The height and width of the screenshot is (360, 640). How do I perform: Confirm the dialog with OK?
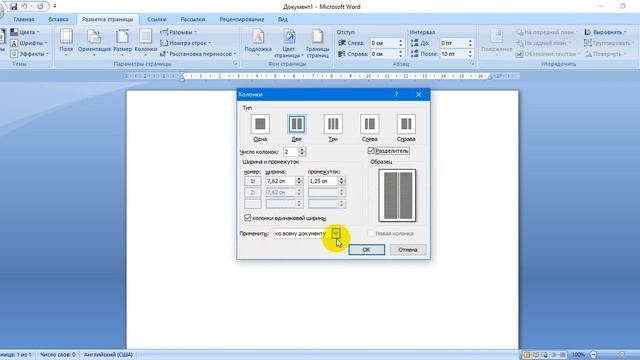click(367, 249)
